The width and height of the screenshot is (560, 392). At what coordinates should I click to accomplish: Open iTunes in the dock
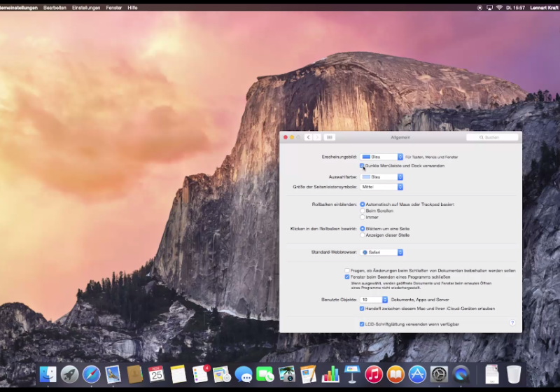click(374, 374)
